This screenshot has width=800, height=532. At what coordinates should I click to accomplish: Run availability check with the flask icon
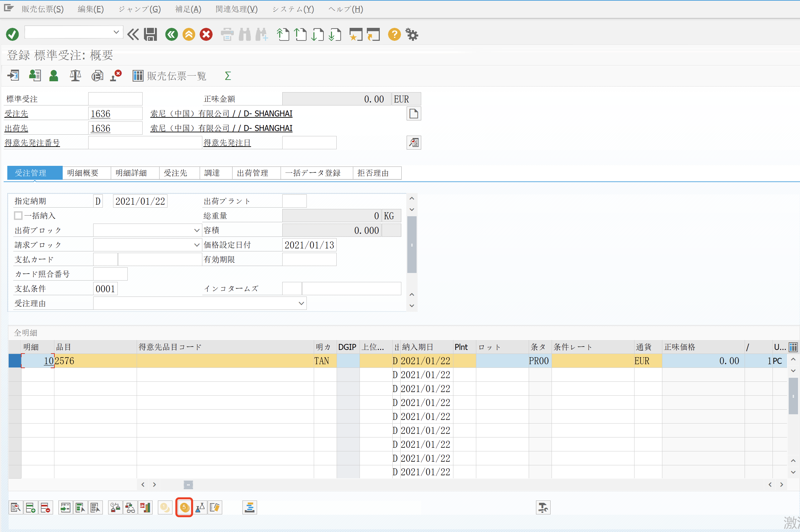pyautogui.click(x=199, y=507)
